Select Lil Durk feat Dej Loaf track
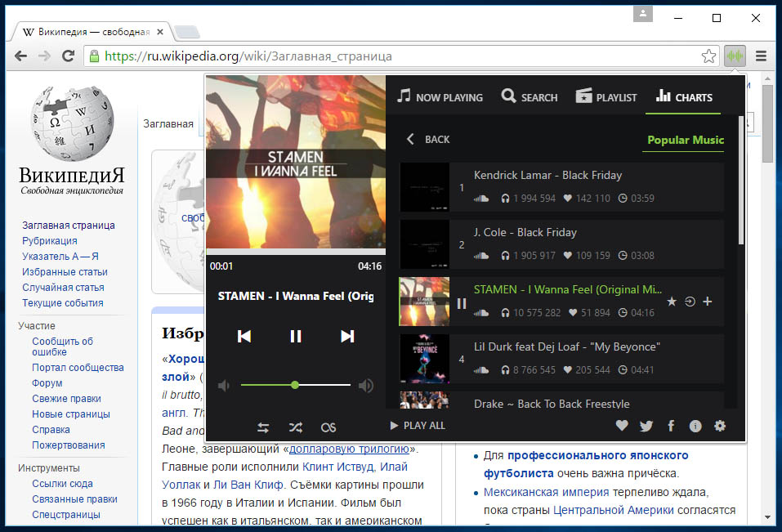 [561, 359]
